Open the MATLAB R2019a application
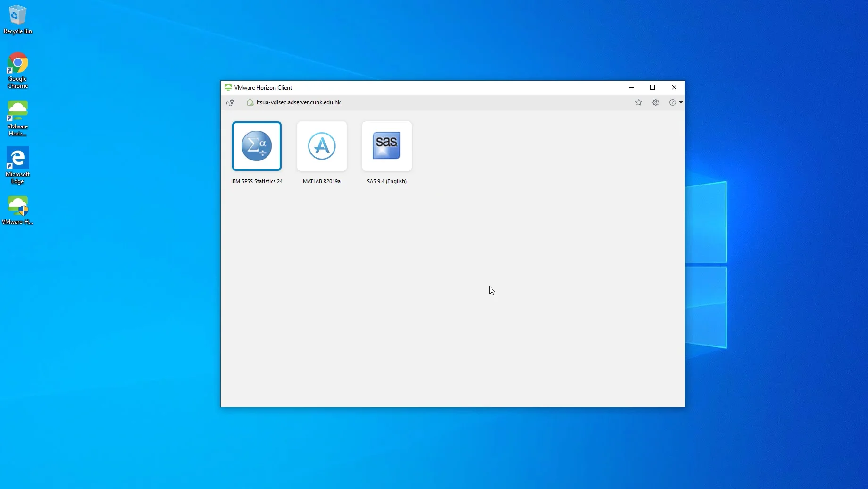868x489 pixels. tap(321, 146)
